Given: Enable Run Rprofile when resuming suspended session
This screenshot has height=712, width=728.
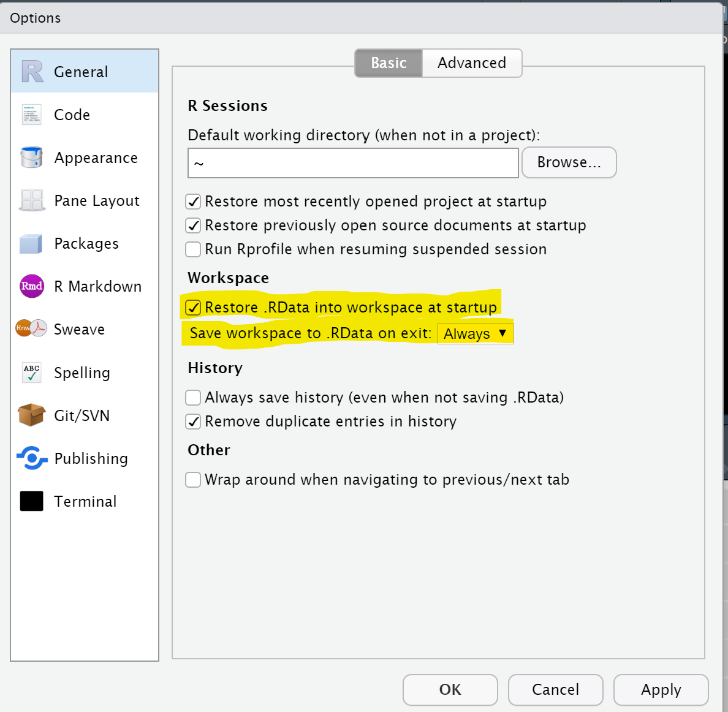Looking at the screenshot, I should (x=193, y=249).
